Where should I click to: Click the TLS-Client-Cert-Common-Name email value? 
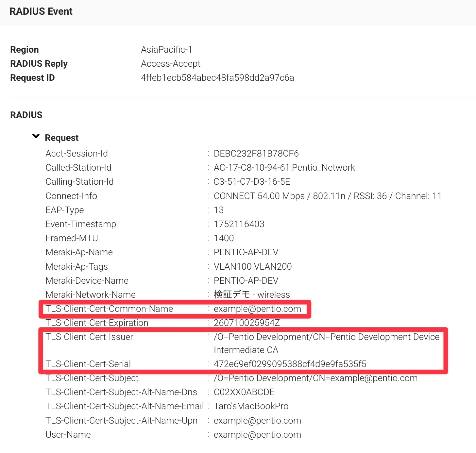pos(257,309)
